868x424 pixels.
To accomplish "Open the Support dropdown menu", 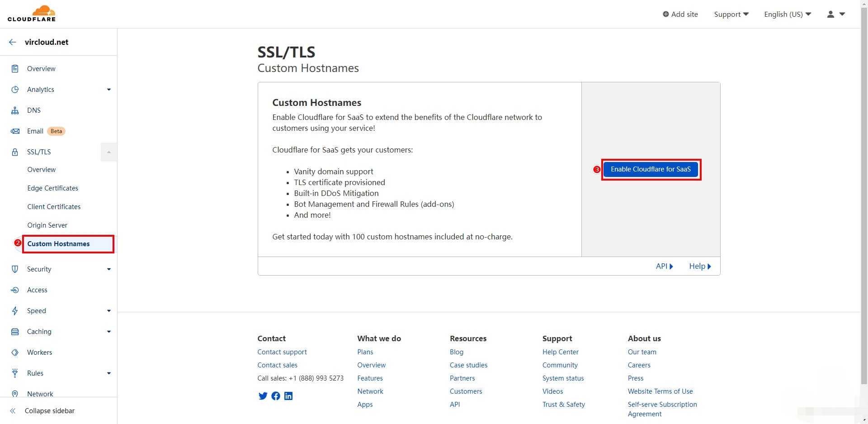I will (731, 14).
